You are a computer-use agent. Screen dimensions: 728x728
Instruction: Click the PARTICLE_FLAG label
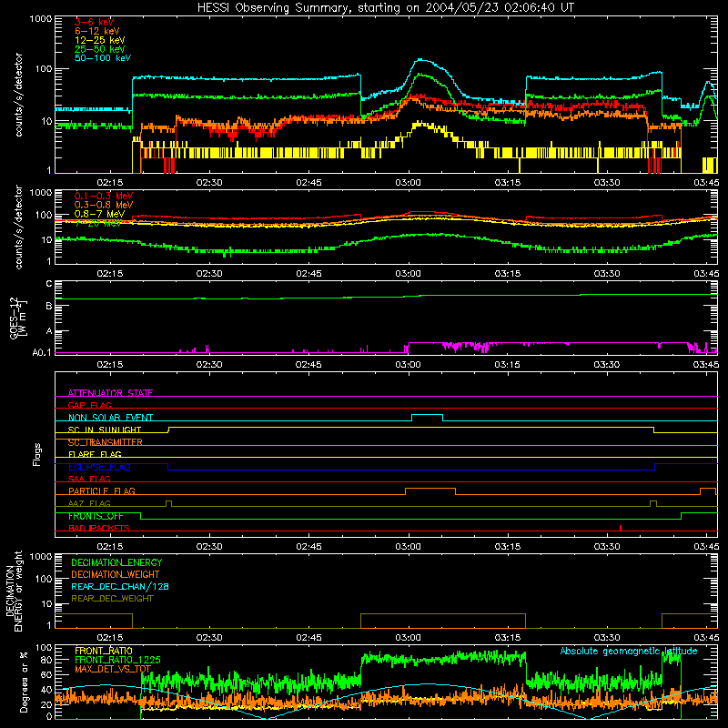pyautogui.click(x=102, y=490)
